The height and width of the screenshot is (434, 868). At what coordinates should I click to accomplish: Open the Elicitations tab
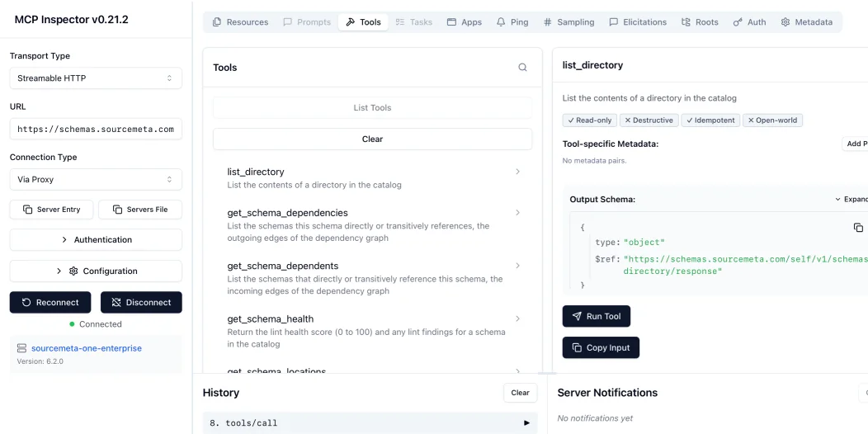pos(638,22)
